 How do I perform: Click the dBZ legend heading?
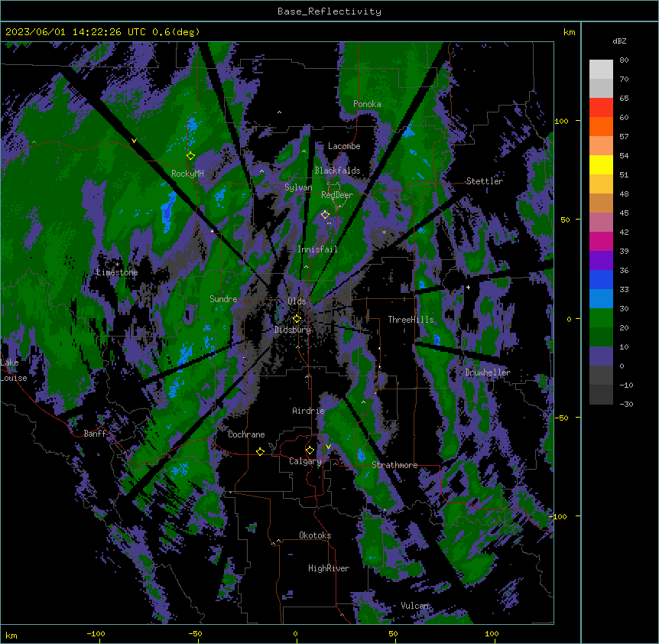pyautogui.click(x=619, y=41)
